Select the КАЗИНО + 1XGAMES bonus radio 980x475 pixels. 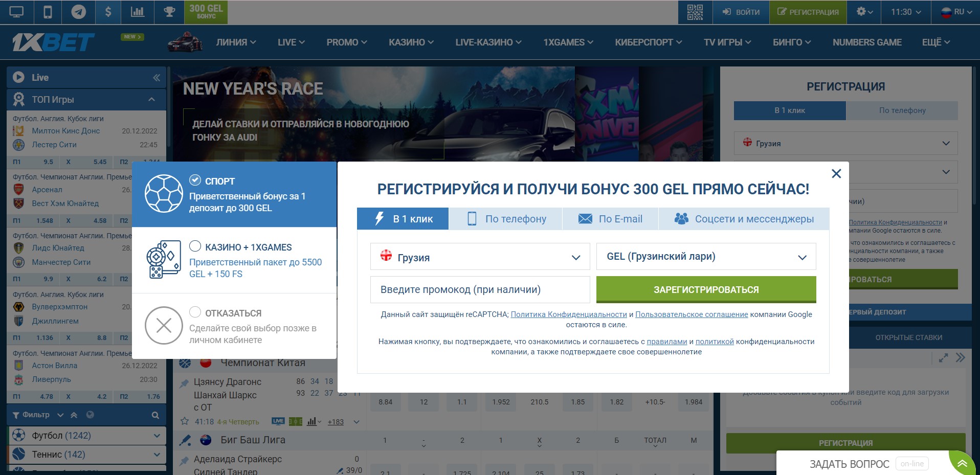pyautogui.click(x=195, y=246)
